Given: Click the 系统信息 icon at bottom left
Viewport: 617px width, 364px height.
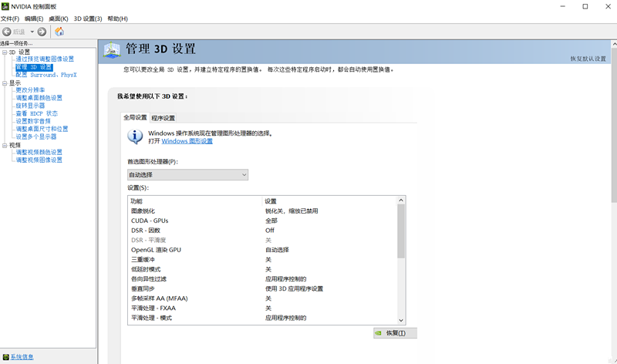Looking at the screenshot, I should pyautogui.click(x=5, y=357).
